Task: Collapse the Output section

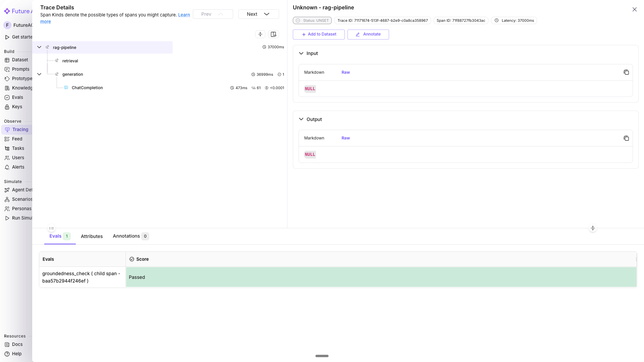Action: [x=301, y=119]
